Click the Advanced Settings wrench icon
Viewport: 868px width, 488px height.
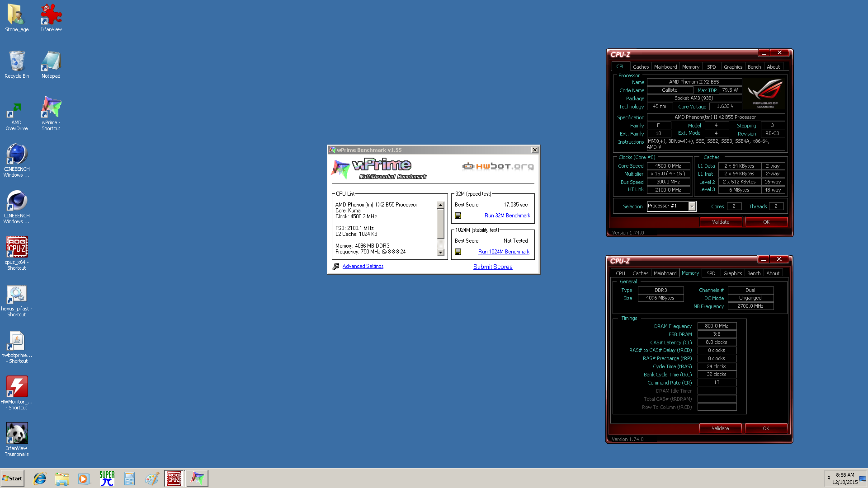click(x=335, y=267)
